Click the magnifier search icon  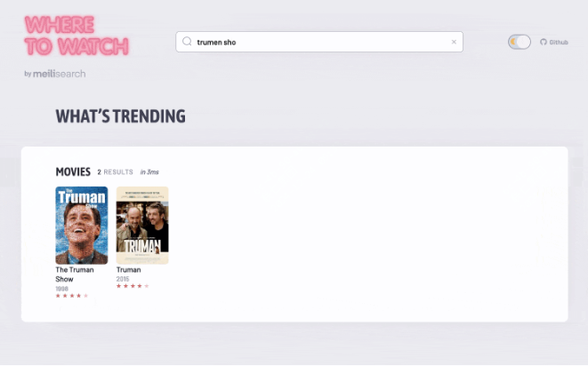click(187, 42)
